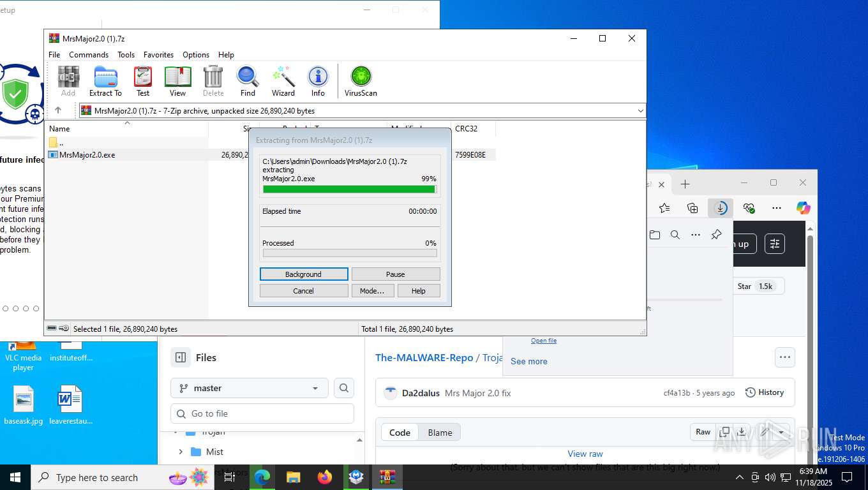Open downloads folder icon in downloads panel
Screen dimensions: 868x490
[655, 235]
